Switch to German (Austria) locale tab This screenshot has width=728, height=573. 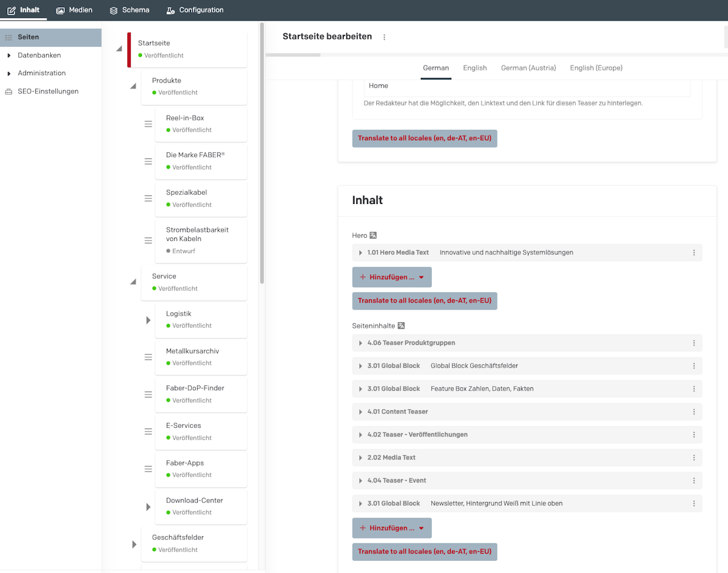pyautogui.click(x=528, y=68)
